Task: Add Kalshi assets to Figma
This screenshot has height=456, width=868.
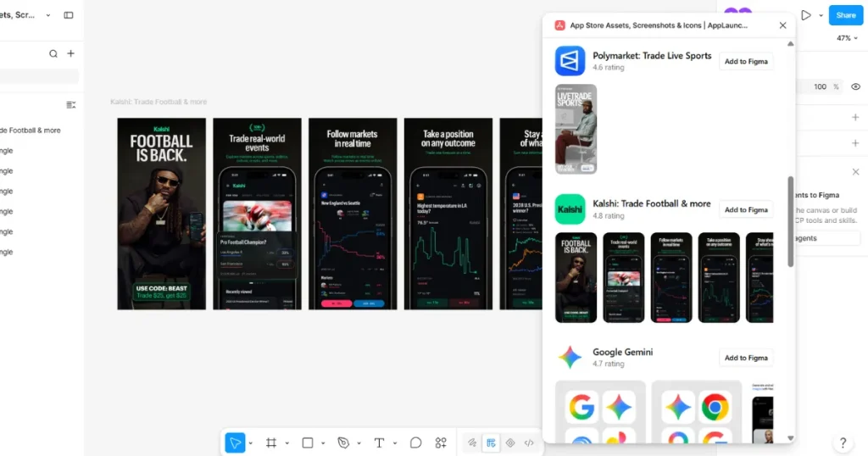Action: 746,209
